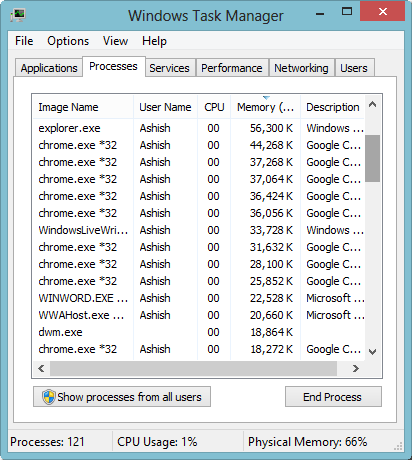The image size is (412, 460).
Task: Select chrome.exe row using 18,272 K
Action: pos(199,349)
